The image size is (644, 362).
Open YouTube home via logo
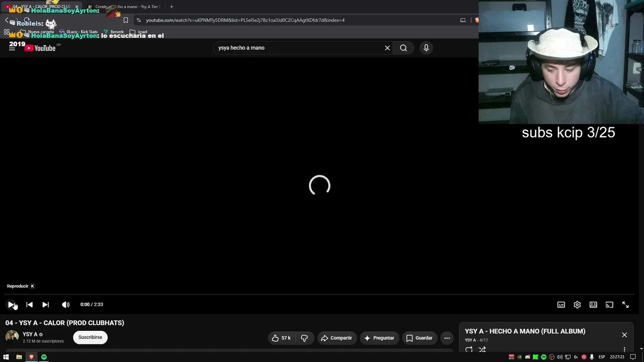coord(40,48)
